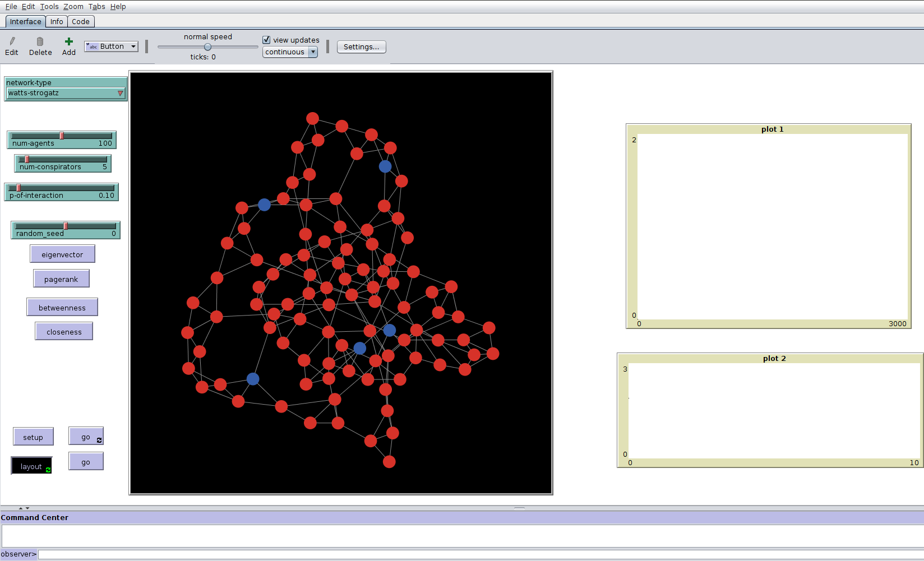924x561 pixels.
Task: Uncheck the view updates checkbox
Action: click(x=267, y=40)
